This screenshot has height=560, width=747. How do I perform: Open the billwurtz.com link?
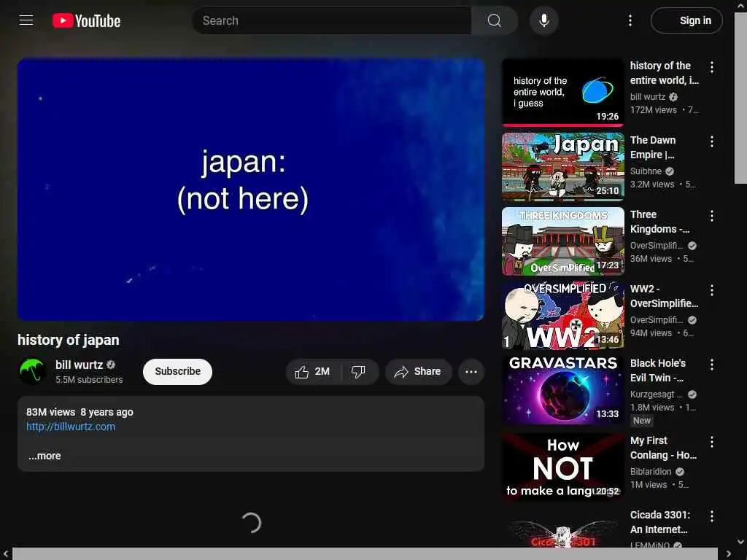[x=71, y=427]
